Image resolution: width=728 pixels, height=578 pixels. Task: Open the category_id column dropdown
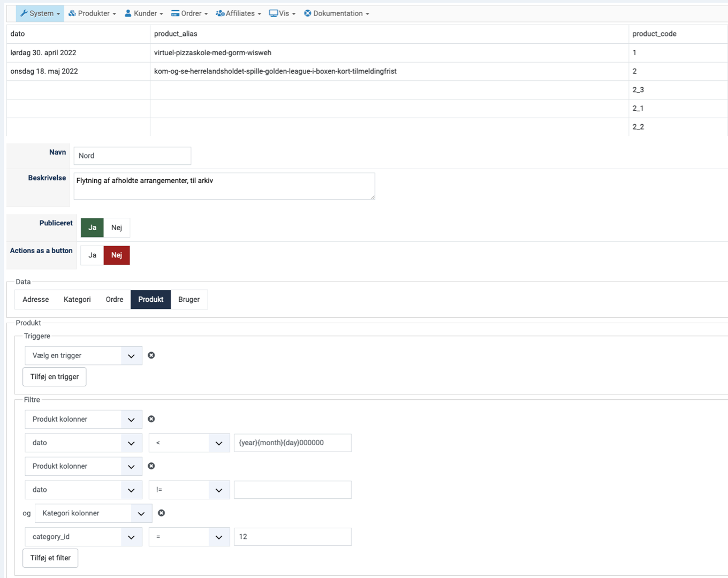click(x=84, y=537)
